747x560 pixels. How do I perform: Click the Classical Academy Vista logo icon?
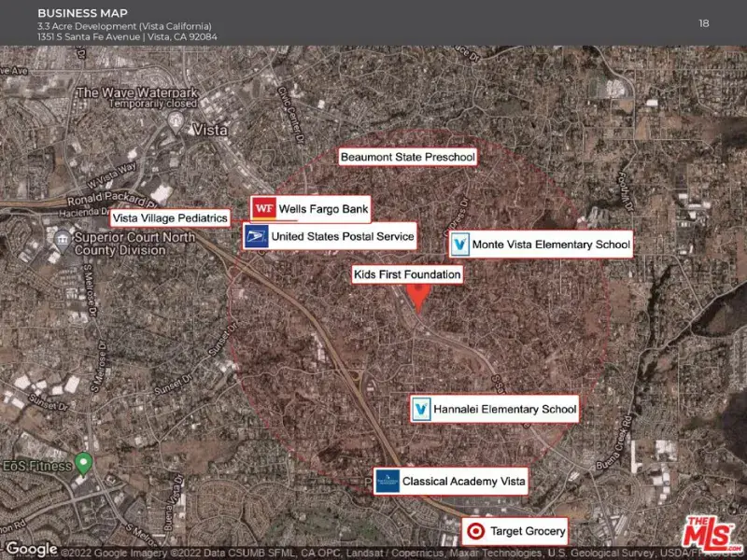coord(388,482)
